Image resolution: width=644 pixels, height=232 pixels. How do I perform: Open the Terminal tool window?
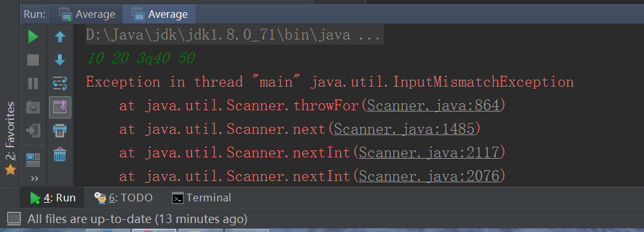(202, 198)
